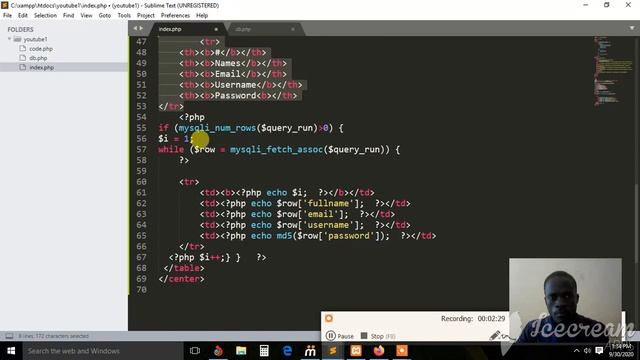
Task: Open Microsoft Edge from the taskbar
Action: tap(287, 351)
